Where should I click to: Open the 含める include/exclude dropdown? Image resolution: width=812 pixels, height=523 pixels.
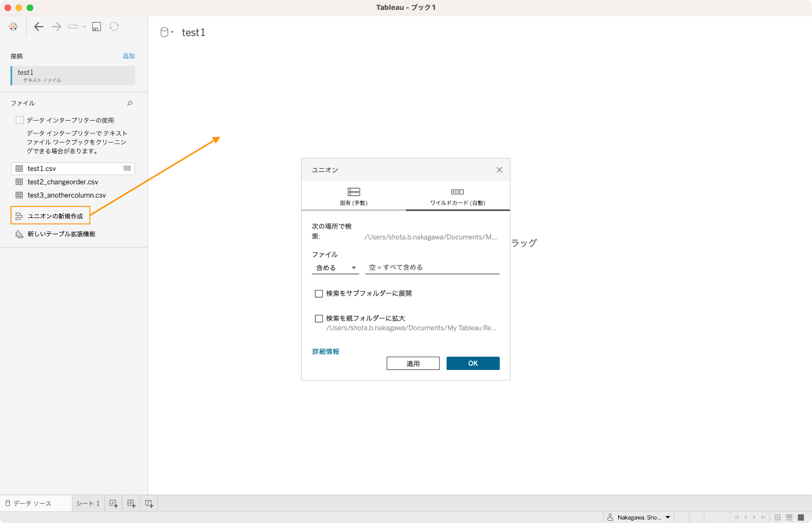[x=335, y=268]
